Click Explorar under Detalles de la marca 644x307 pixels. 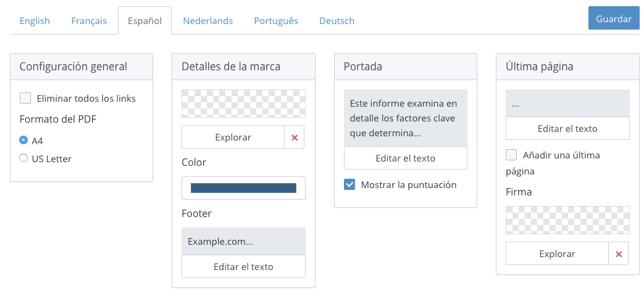pos(233,137)
